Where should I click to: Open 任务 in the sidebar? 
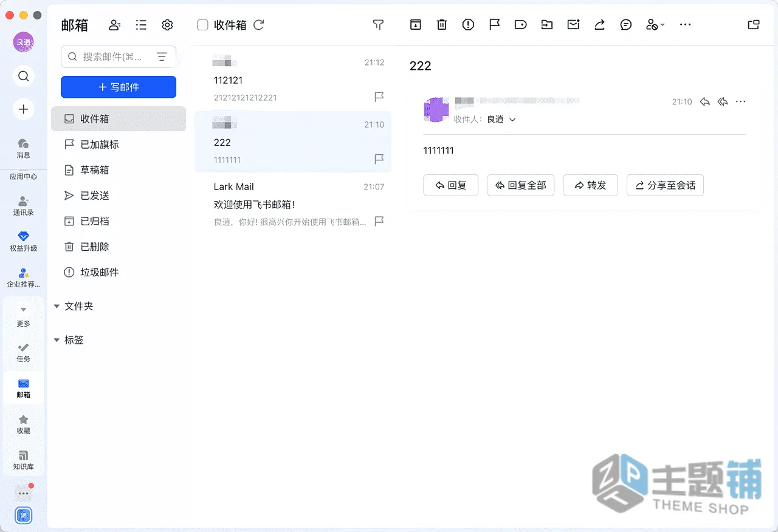(23, 352)
